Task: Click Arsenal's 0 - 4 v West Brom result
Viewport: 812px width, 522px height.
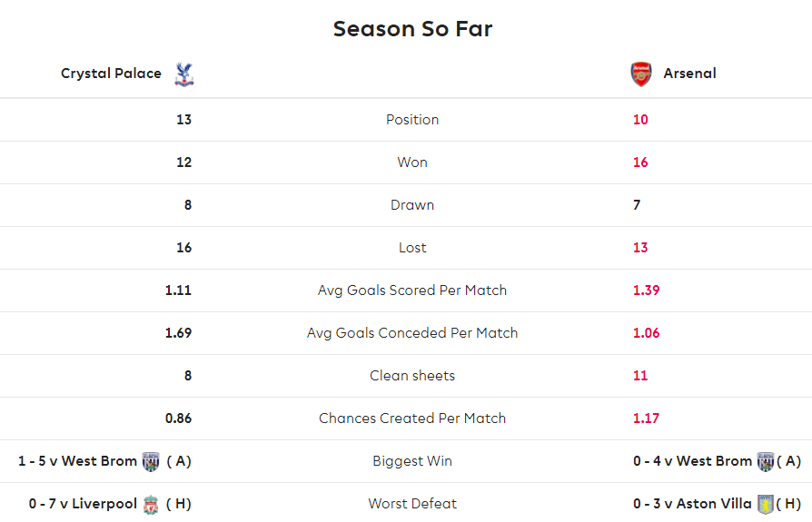Action: tap(692, 461)
